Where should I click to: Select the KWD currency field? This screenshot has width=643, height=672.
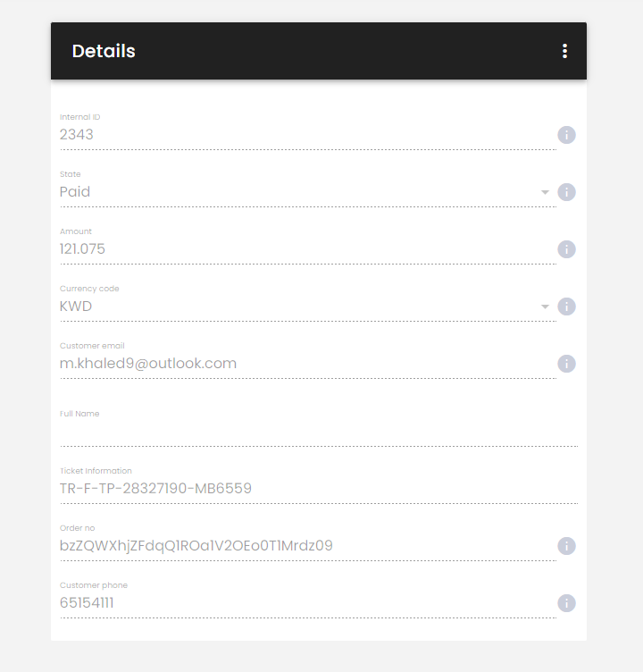[308, 307]
